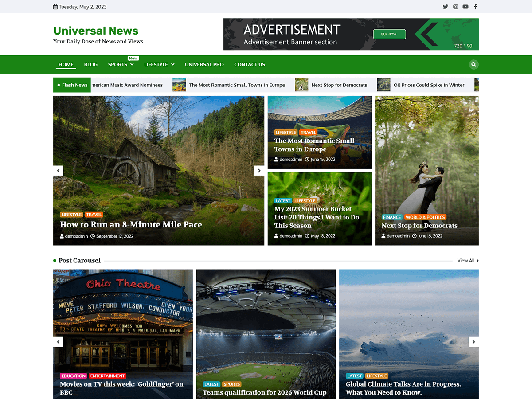Click the previous arrow on the hero slider
The height and width of the screenshot is (399, 532).
(58, 170)
